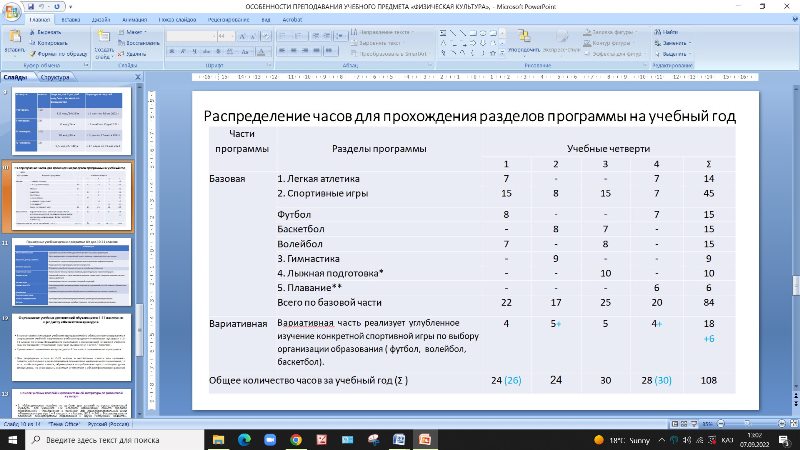Image resolution: width=800 pixels, height=450 pixels.
Task: Expand the shapes gallery More arrow
Action: tap(503, 52)
